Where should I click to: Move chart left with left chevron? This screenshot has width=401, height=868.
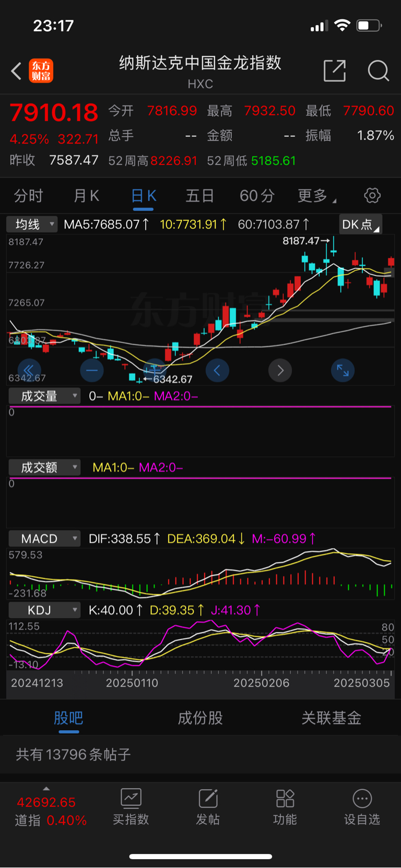coord(217,371)
